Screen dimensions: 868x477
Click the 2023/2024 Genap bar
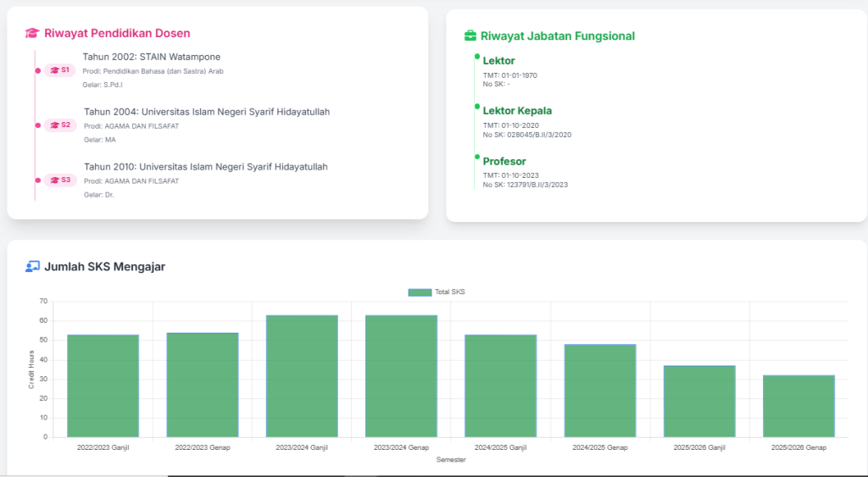click(401, 376)
